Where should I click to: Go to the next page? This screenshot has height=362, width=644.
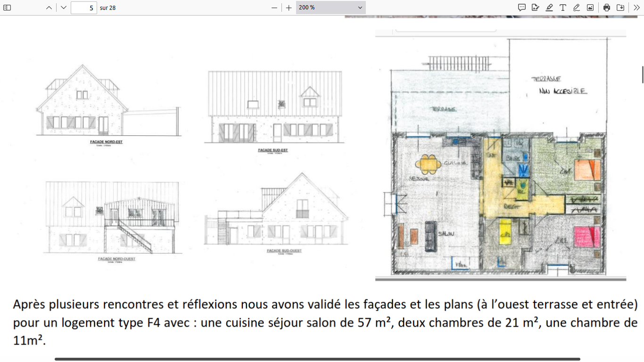64,8
